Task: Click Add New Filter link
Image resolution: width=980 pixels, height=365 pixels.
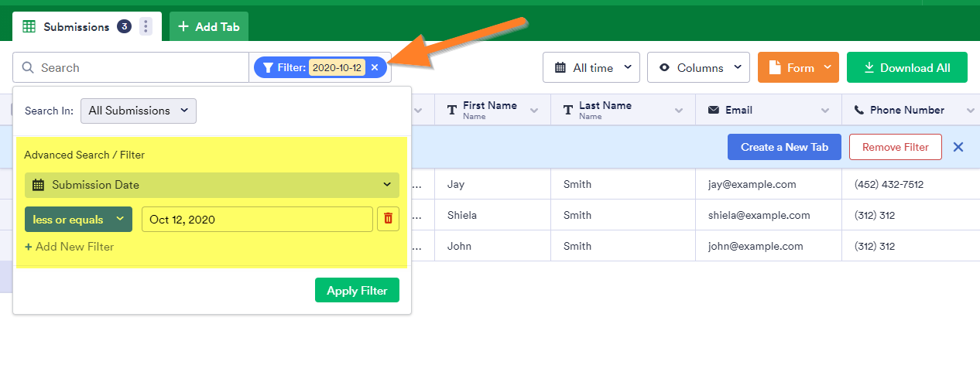Action: coord(70,247)
